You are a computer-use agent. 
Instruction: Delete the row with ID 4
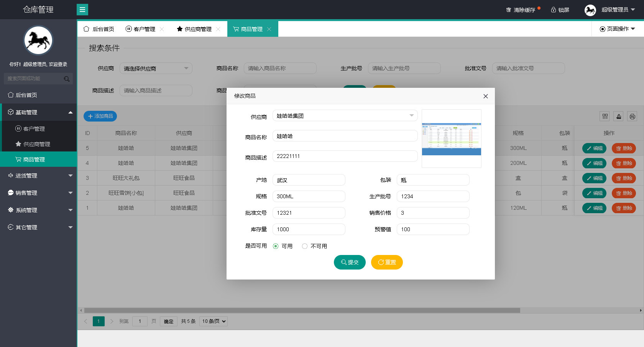point(624,163)
